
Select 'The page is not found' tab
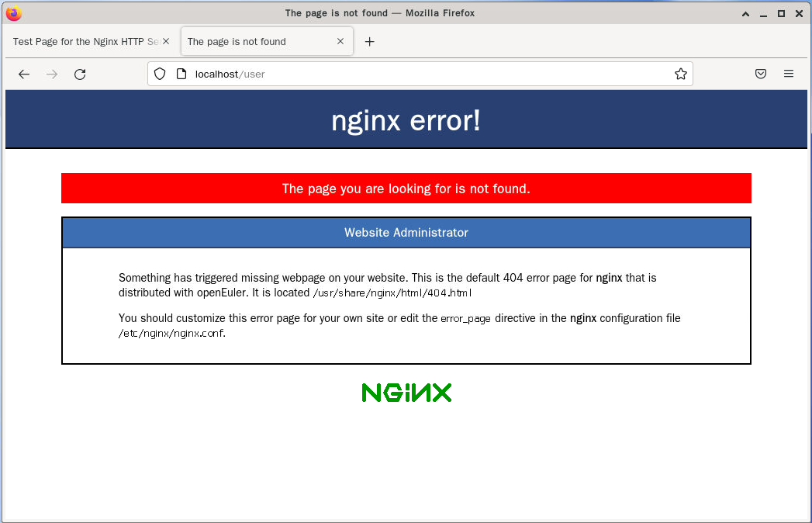click(267, 41)
